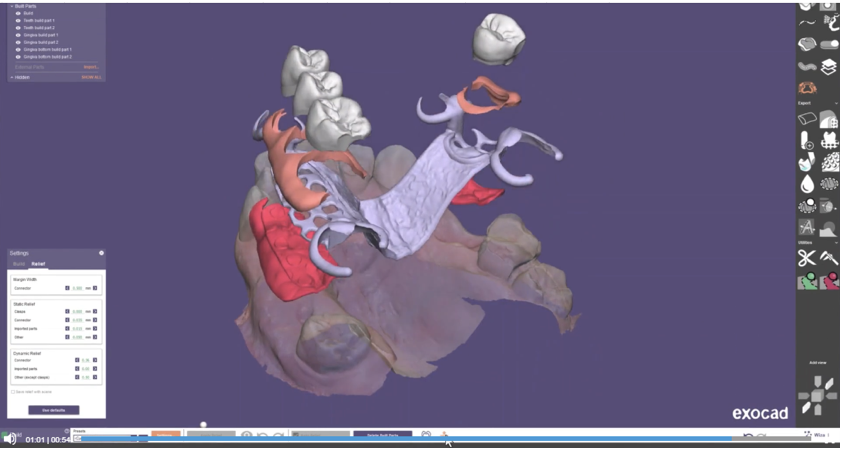Click the SHOW ALL link
The image size is (842, 452).
91,77
